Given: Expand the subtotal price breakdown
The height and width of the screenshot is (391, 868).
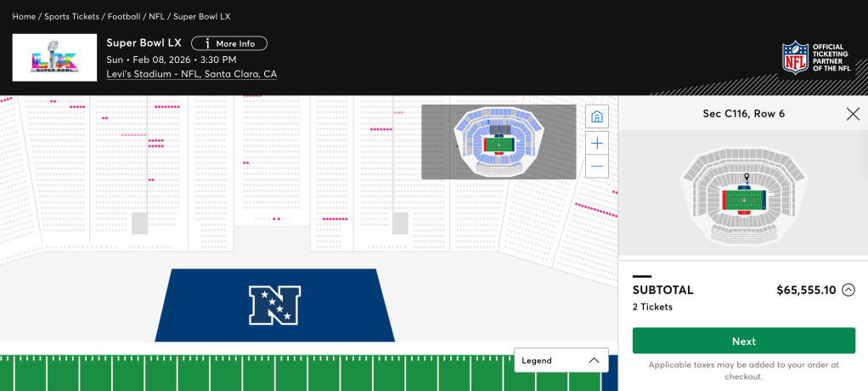Looking at the screenshot, I should [848, 290].
